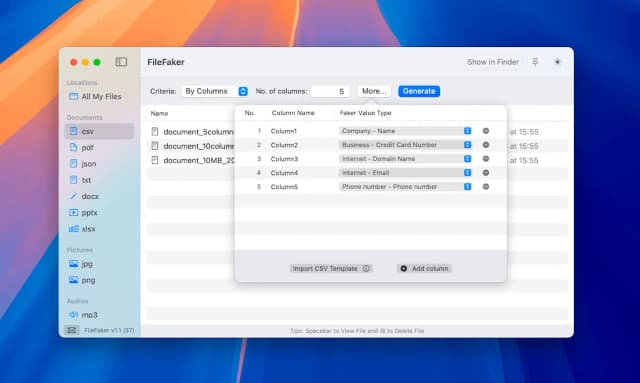Click Show in Finder
640x383 pixels.
click(493, 62)
